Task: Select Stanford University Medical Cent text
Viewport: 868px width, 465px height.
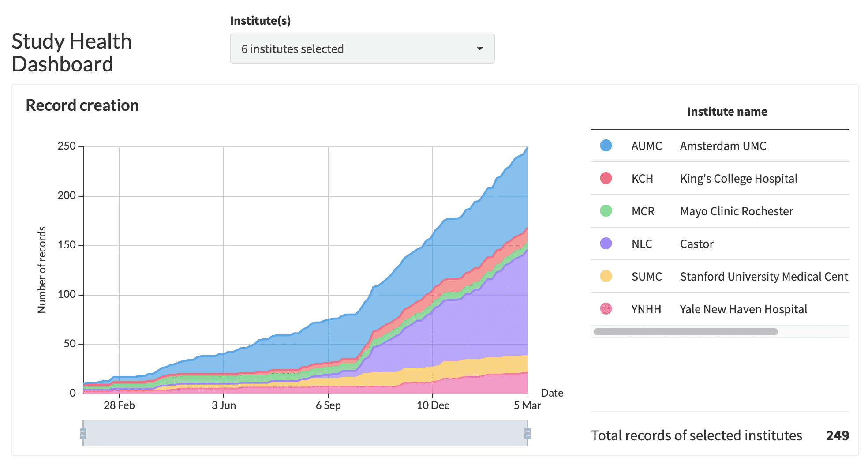Action: click(x=764, y=277)
